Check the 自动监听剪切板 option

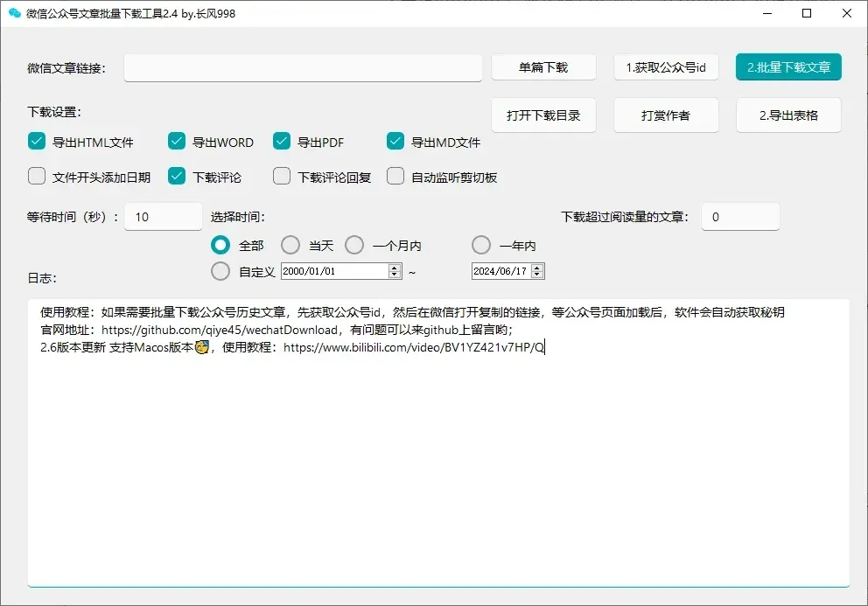coord(395,176)
